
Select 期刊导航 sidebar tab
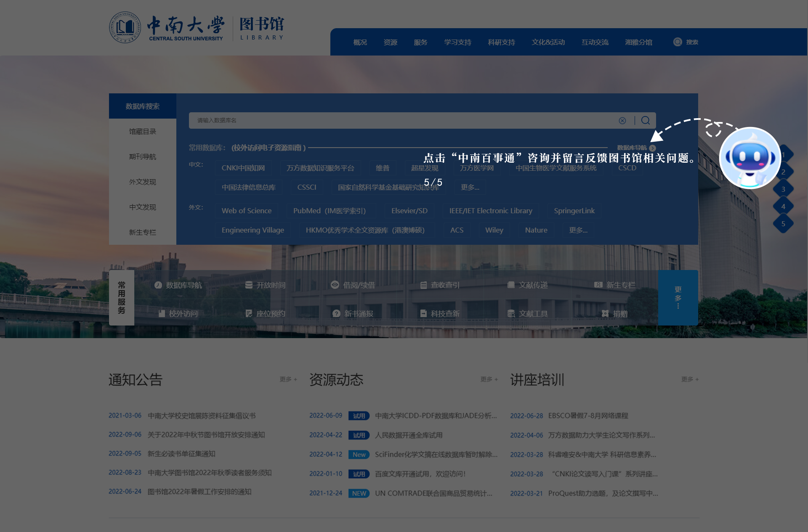(x=142, y=157)
